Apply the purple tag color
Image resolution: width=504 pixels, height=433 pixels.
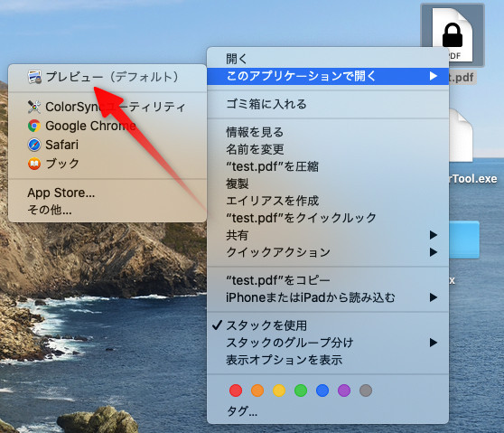344,391
